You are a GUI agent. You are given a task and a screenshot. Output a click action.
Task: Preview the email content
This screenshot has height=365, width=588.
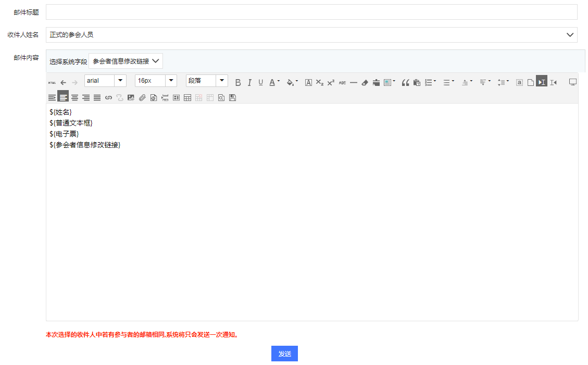221,98
